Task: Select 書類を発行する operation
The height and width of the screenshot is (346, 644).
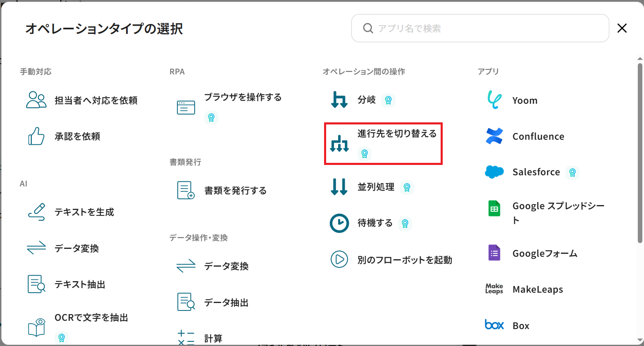Action: tap(235, 191)
